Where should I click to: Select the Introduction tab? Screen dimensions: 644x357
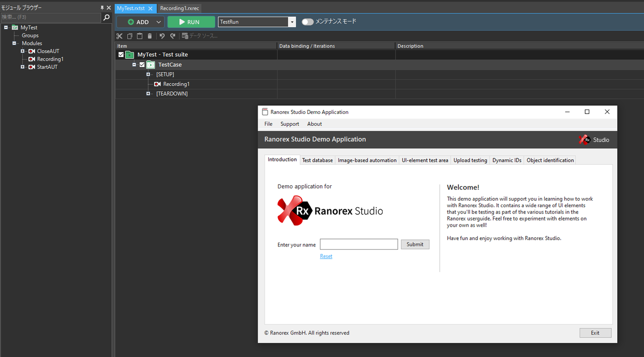coord(282,159)
